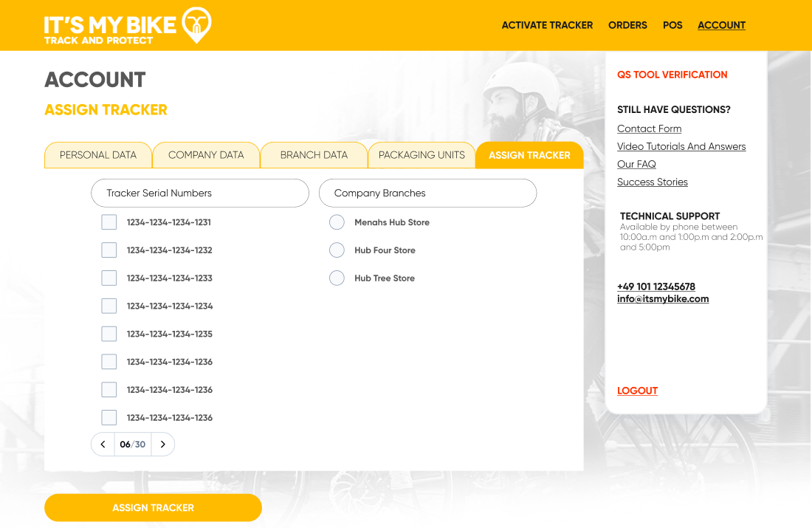Check tracker 1234-1234-1234-1234
The image size is (812, 528).
[109, 306]
